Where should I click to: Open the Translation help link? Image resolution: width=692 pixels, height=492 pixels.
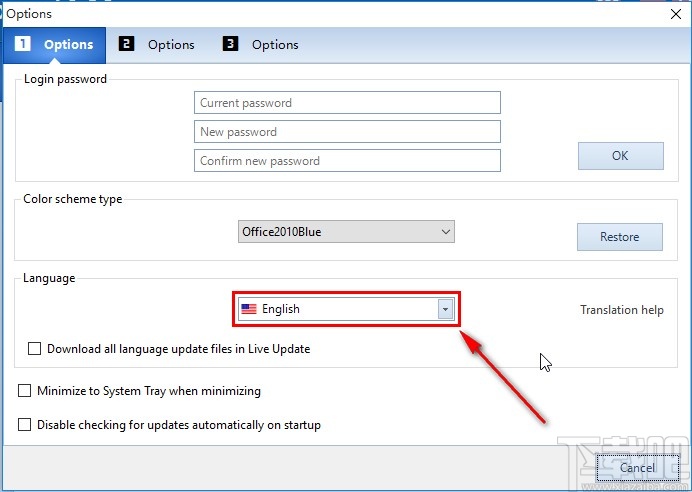tap(622, 310)
